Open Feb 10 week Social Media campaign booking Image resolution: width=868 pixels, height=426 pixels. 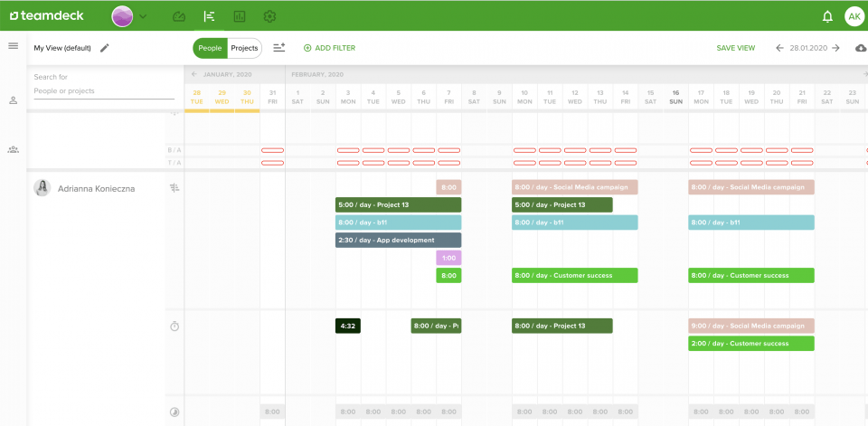(575, 187)
